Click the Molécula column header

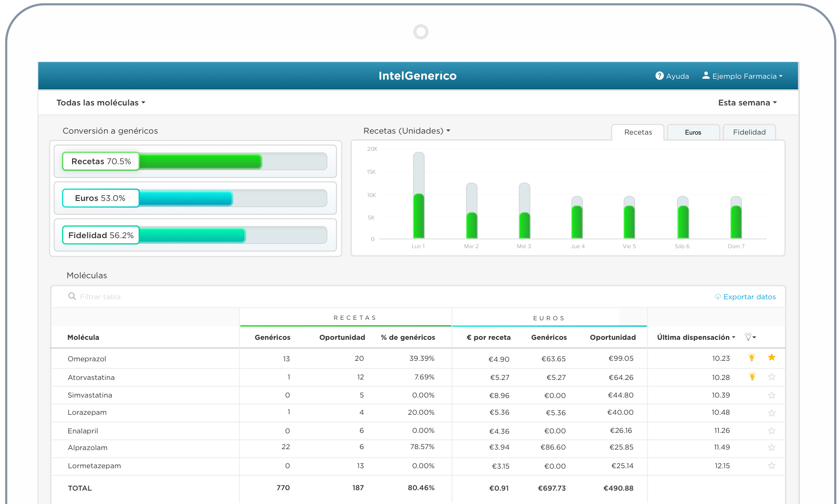click(x=83, y=337)
